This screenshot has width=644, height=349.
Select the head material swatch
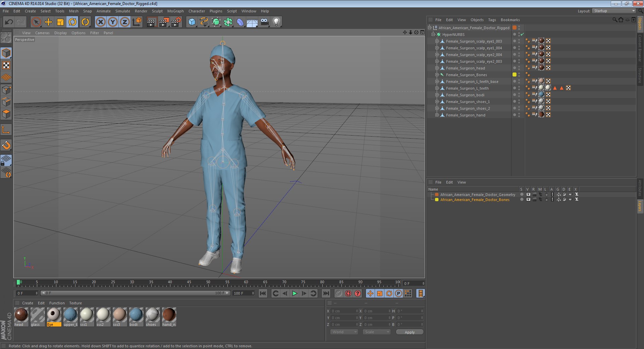pyautogui.click(x=21, y=317)
